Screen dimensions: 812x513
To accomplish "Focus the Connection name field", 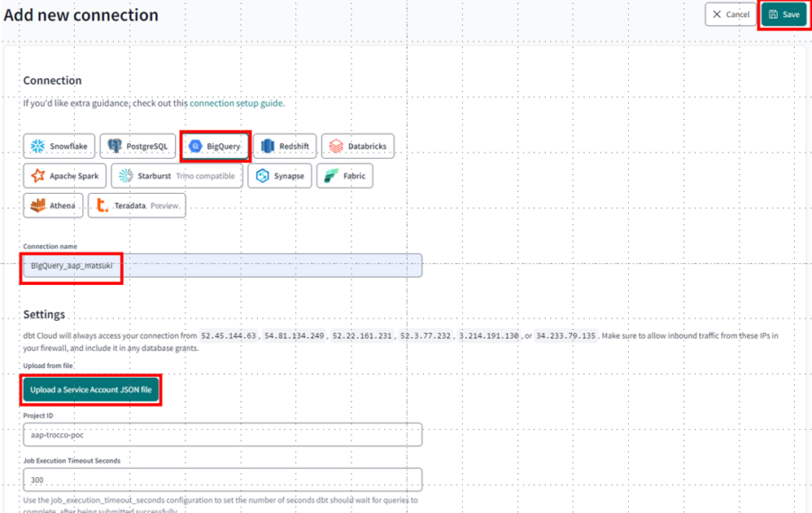I will (223, 266).
